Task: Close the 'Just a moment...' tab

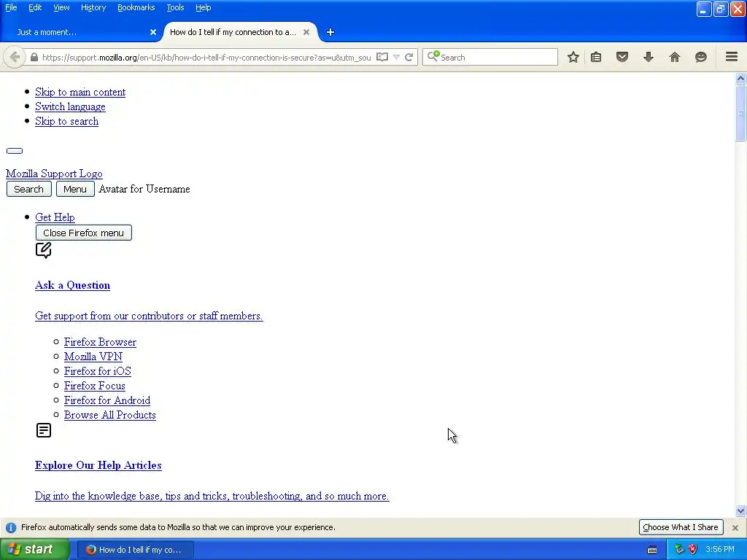Action: (153, 32)
